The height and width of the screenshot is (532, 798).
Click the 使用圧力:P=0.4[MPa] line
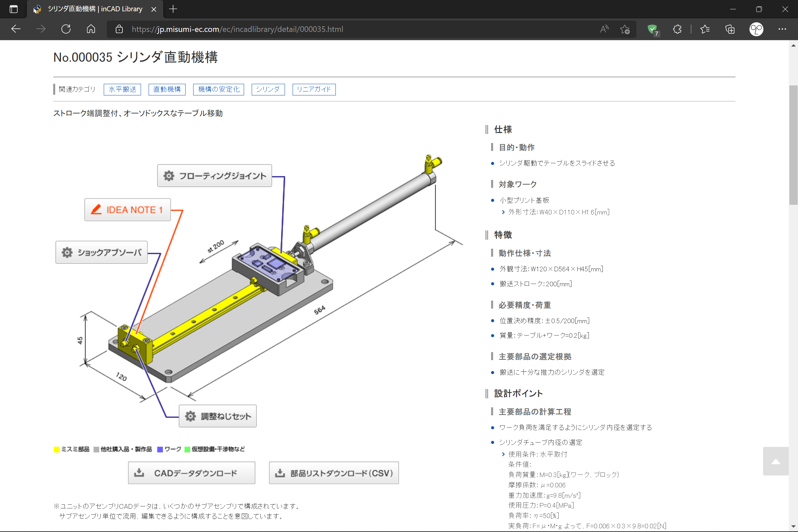tap(541, 505)
